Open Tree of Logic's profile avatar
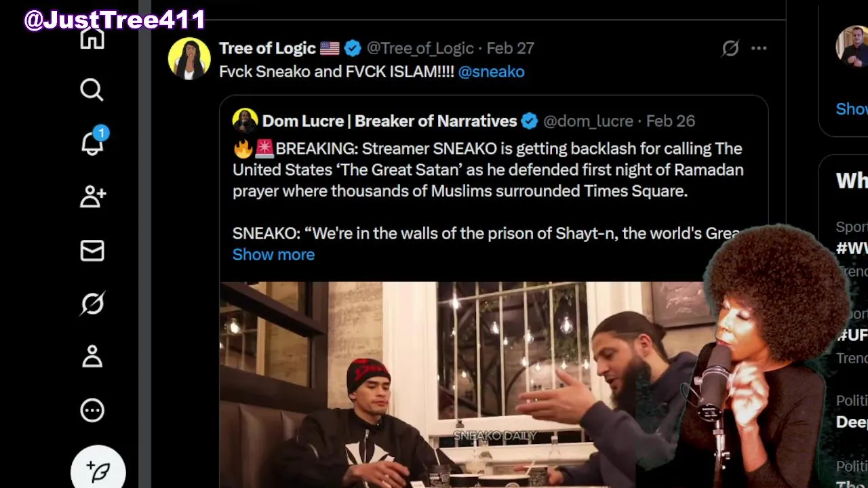Viewport: 868px width, 488px height. tap(189, 58)
